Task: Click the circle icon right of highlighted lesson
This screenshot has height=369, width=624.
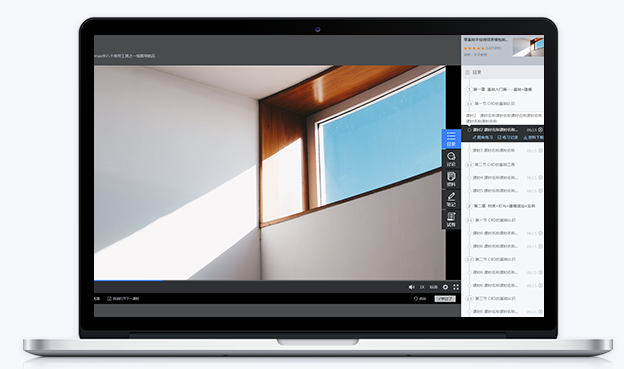Action: point(540,130)
